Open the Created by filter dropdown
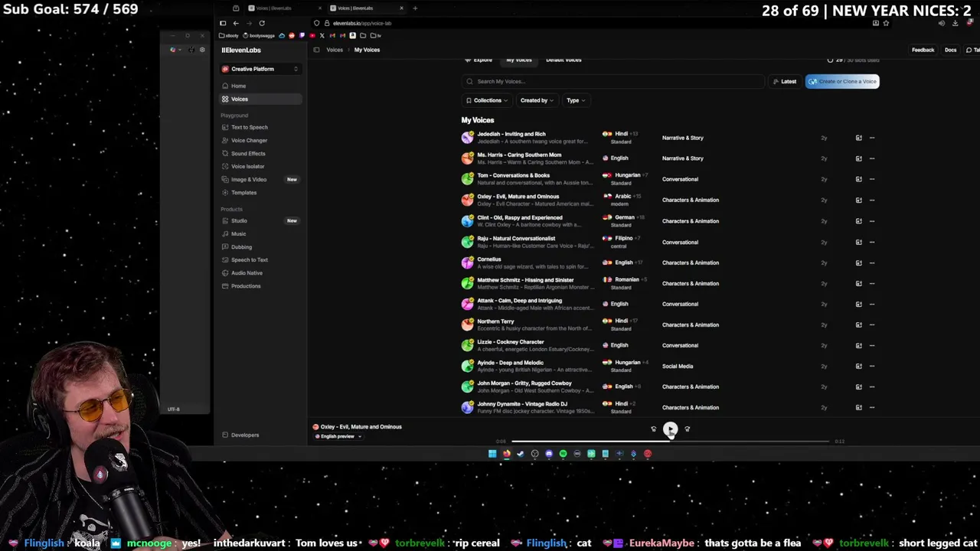The height and width of the screenshot is (551, 980). click(x=536, y=100)
